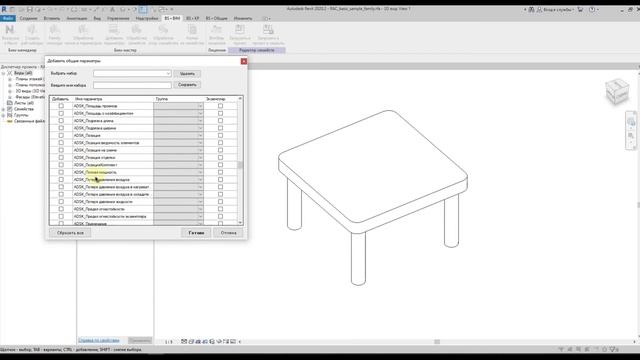Click the ADSK_Примечание parameter name
This screenshot has width=640, height=360.
tap(90, 223)
